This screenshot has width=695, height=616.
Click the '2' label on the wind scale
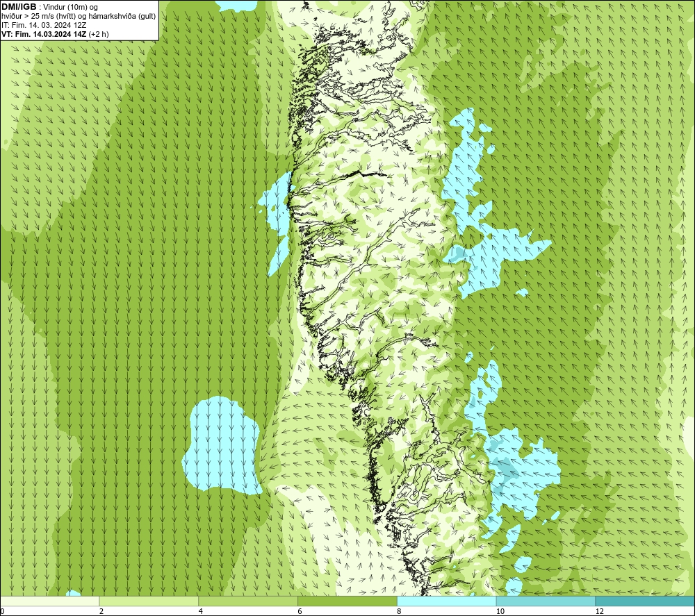(x=101, y=611)
